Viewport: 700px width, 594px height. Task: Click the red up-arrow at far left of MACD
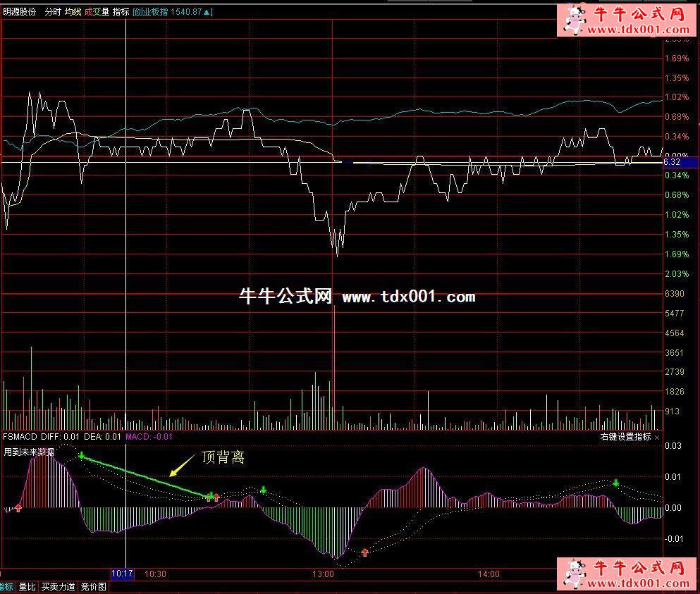[18, 507]
